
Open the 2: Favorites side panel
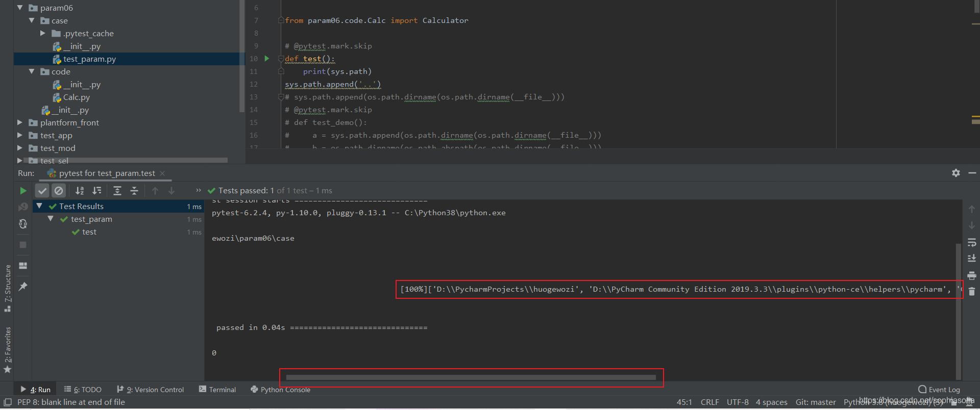[x=8, y=349]
